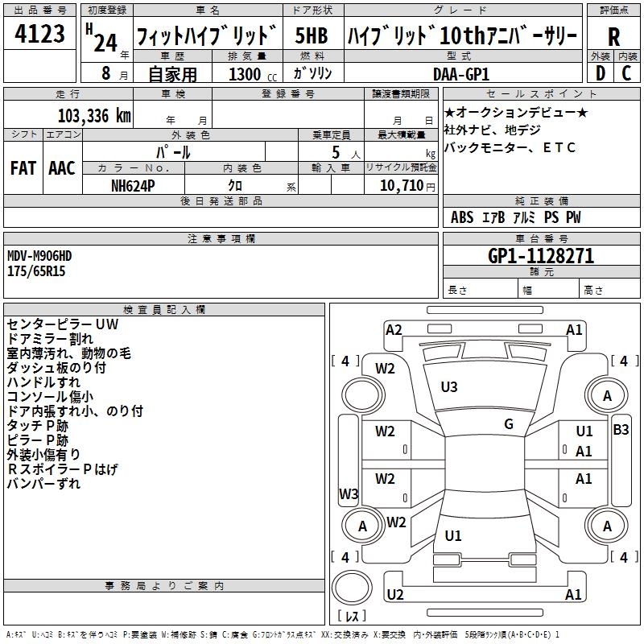The height and width of the screenshot is (644, 644).
Task: Select the B3 damage marker on the diagram
Action: point(621,430)
